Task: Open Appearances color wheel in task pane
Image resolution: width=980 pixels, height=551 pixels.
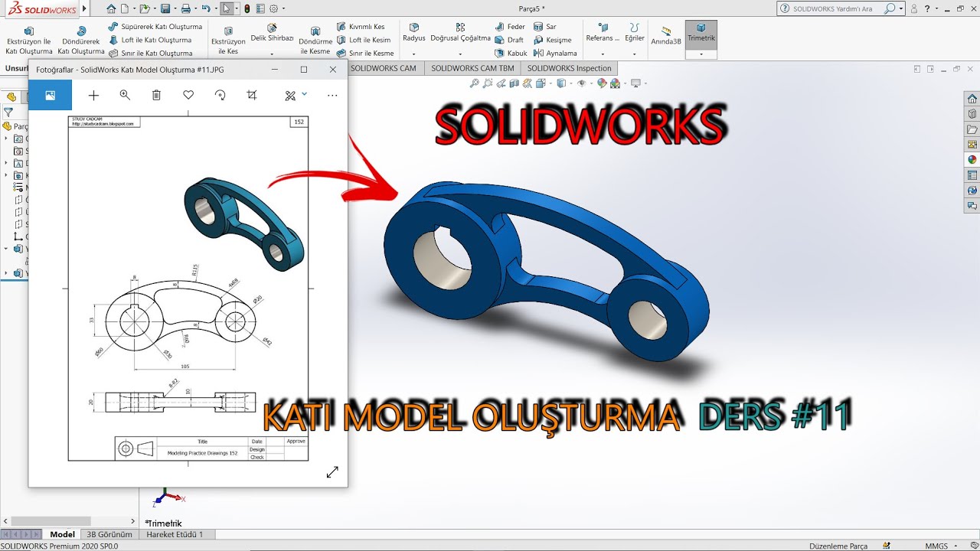Action: click(x=972, y=160)
